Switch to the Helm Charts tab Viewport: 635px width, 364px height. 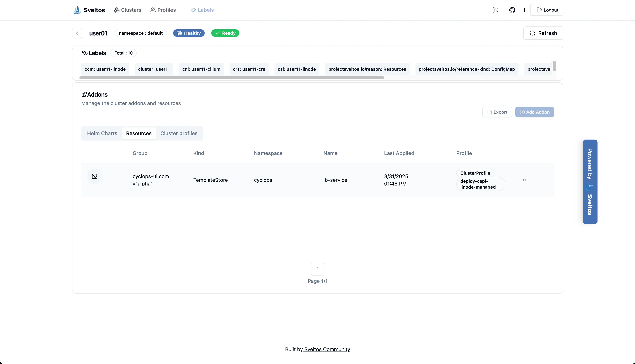click(102, 133)
